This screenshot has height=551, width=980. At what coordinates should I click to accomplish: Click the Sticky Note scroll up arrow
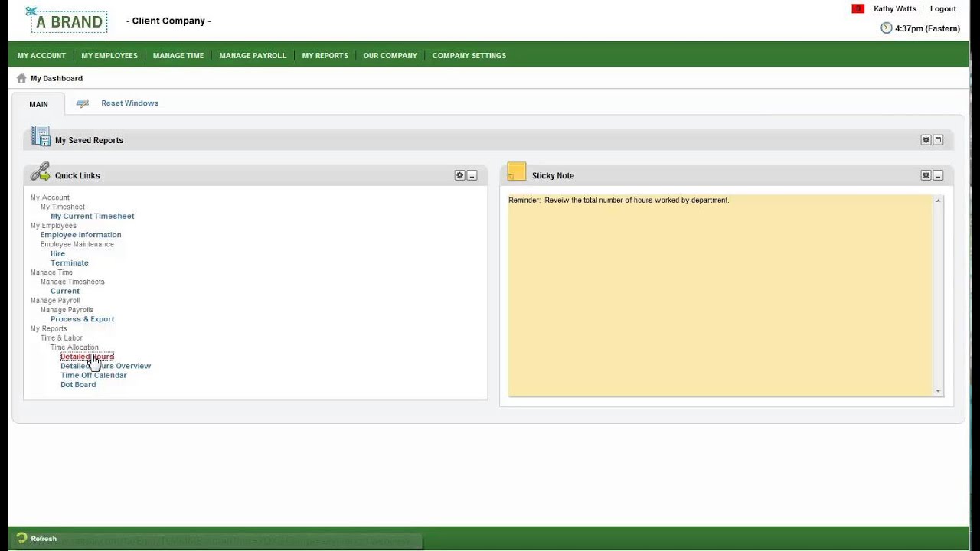tap(938, 201)
